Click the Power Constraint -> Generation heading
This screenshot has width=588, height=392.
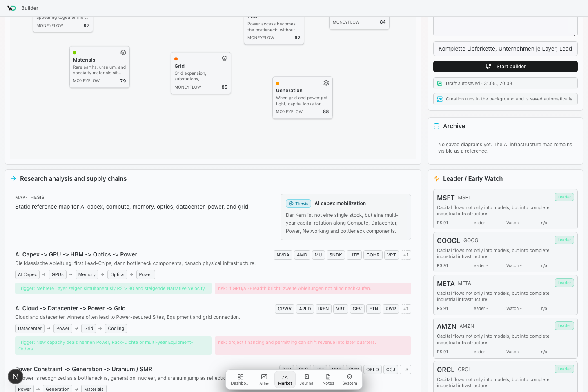(x=84, y=369)
